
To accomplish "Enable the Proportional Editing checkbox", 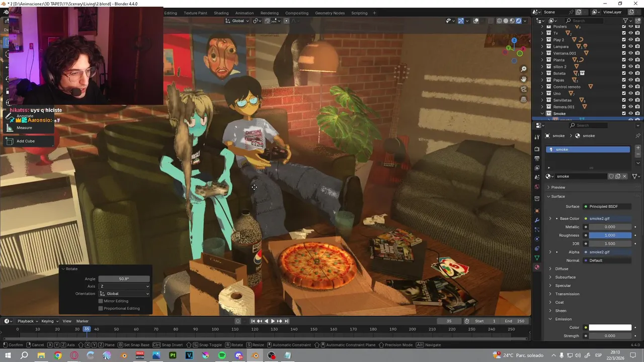I will tap(101, 308).
